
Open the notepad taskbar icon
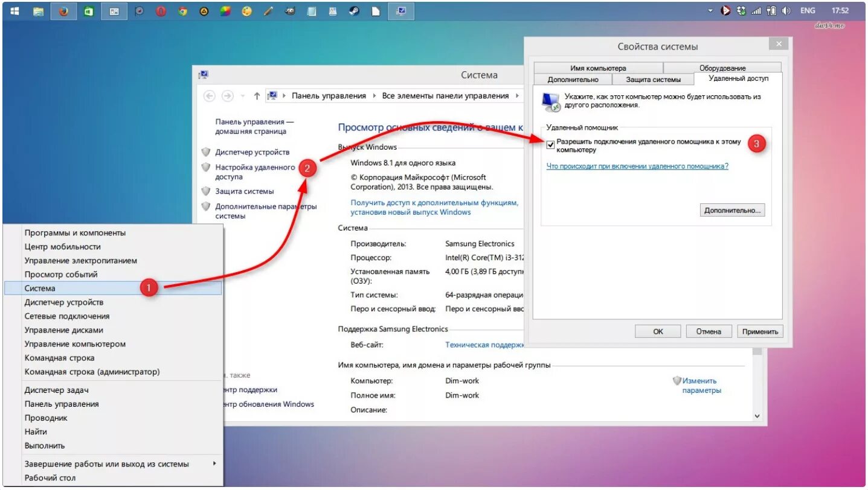pyautogui.click(x=311, y=11)
